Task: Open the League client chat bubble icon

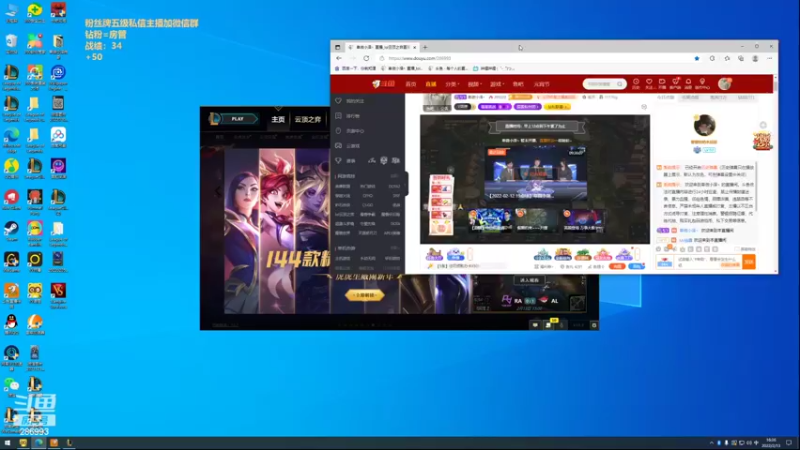Action: point(535,325)
